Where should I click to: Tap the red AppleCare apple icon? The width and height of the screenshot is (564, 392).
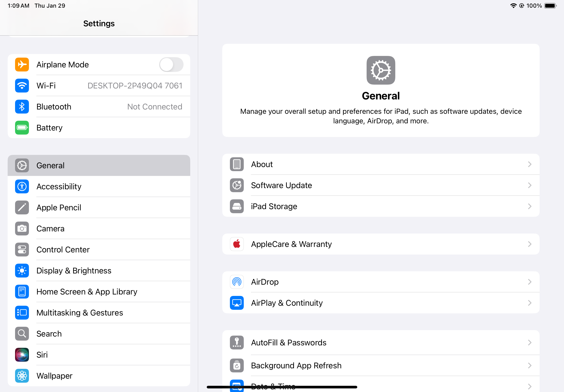click(237, 244)
